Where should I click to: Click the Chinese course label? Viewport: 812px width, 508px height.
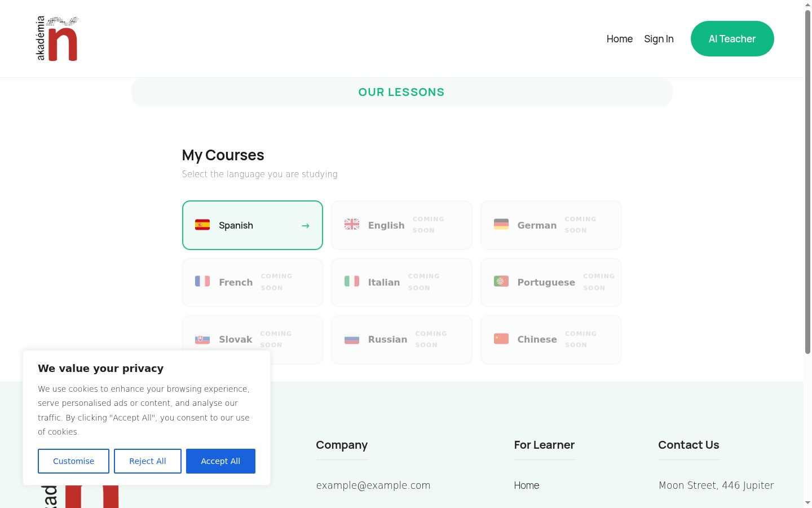pyautogui.click(x=537, y=339)
